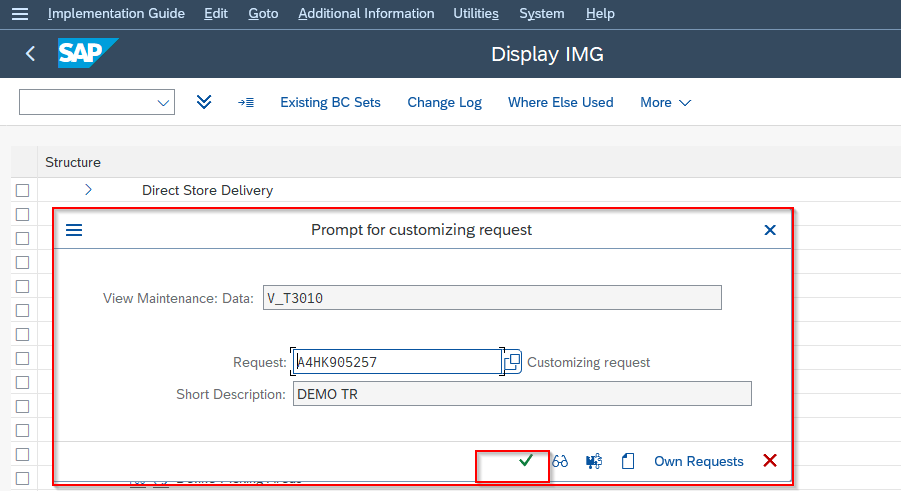
Task: Click the Change Log button
Action: pos(444,102)
